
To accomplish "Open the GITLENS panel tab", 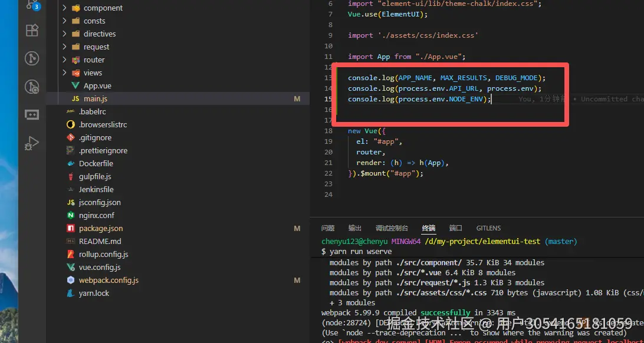I will (488, 228).
